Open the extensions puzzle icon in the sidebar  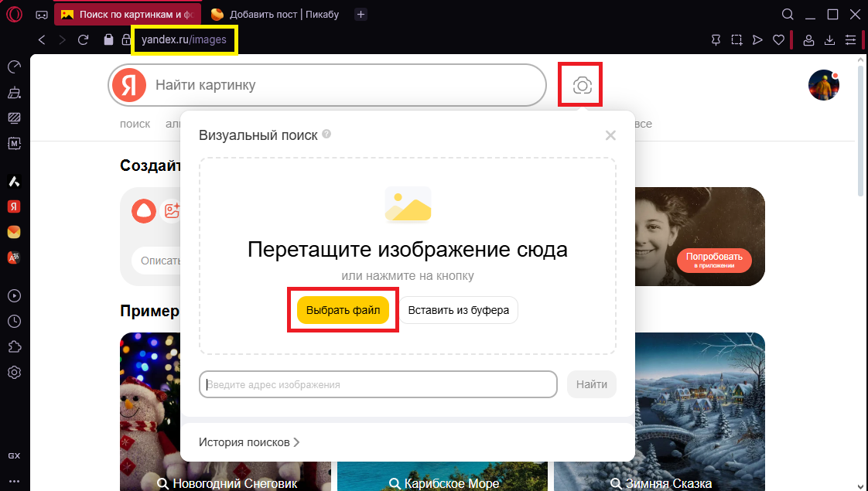tap(14, 346)
